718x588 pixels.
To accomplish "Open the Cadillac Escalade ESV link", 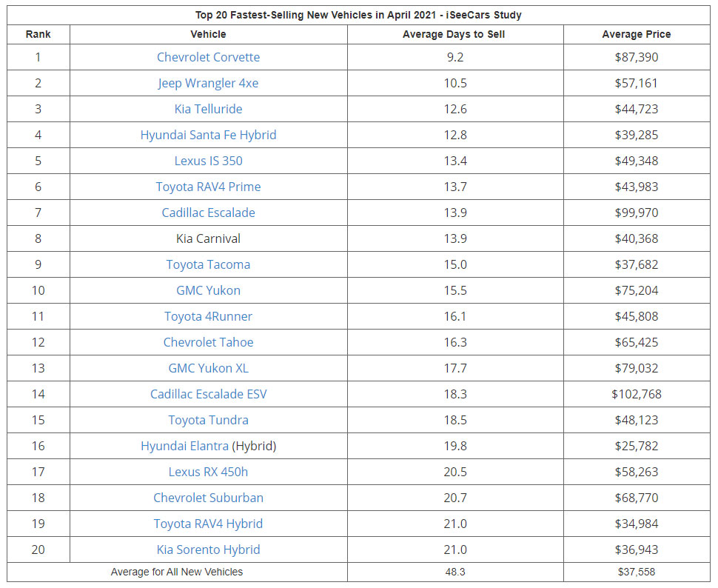I will point(208,394).
